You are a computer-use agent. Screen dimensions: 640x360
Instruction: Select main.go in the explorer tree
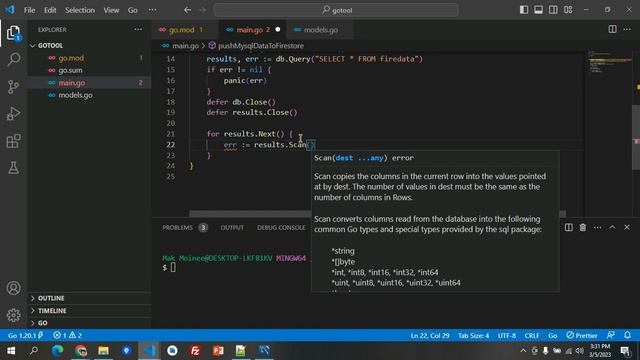click(x=89, y=82)
